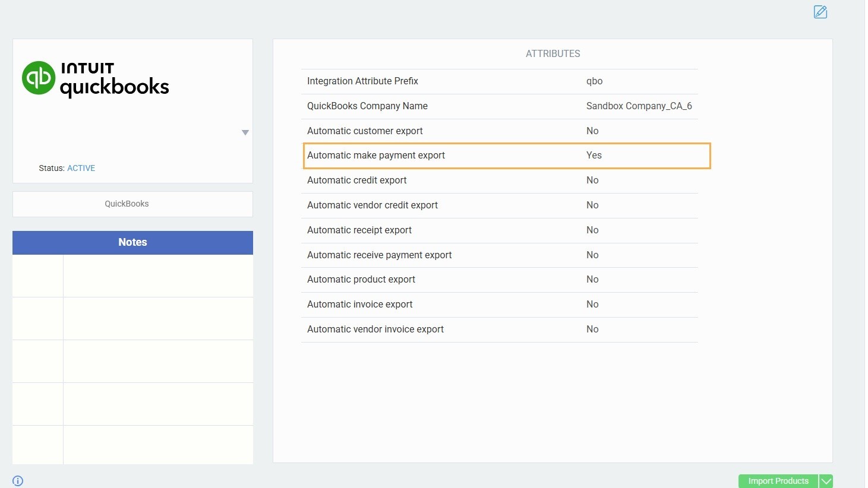The image size is (868, 488).
Task: Click the Automatic receipt export label
Action: (x=359, y=230)
